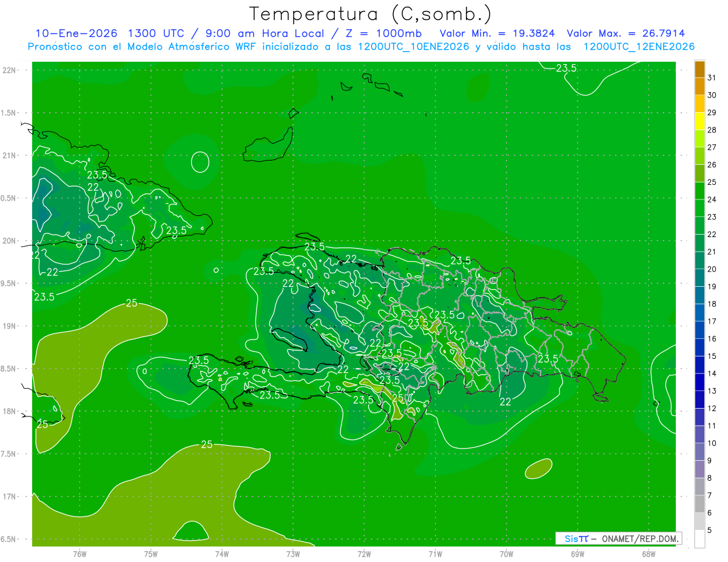Click the "7.5N" latitude axis label
728x562 pixels.
tap(9, 453)
